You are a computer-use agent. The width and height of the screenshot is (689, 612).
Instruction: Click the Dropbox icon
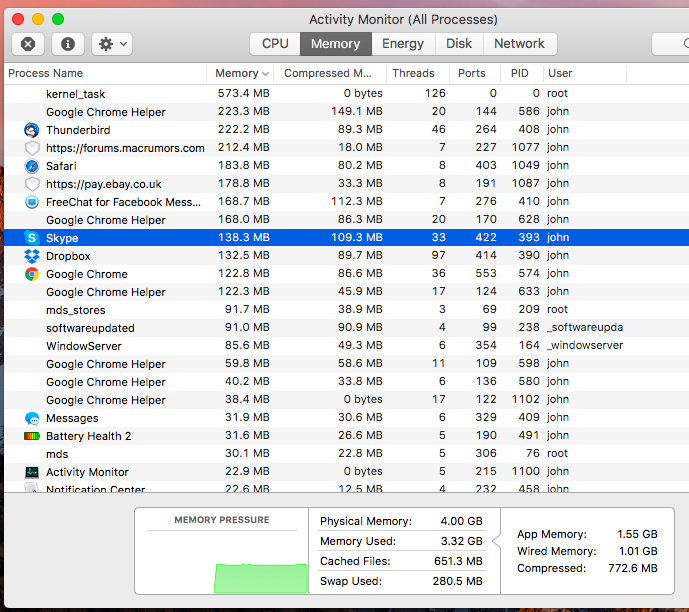coord(32,256)
